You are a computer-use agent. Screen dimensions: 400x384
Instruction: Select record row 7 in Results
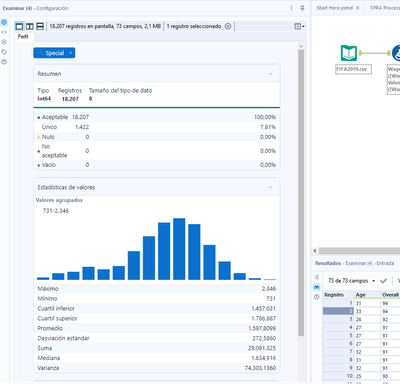coord(338,352)
